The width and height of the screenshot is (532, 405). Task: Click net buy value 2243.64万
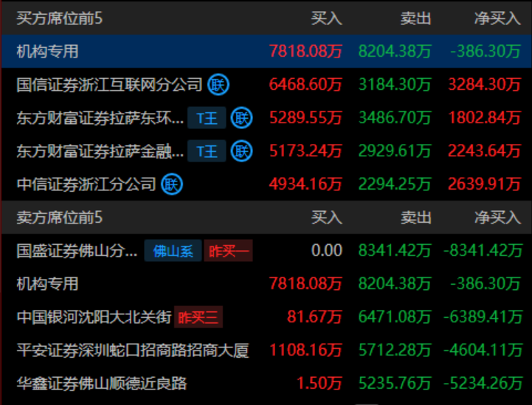coord(485,151)
